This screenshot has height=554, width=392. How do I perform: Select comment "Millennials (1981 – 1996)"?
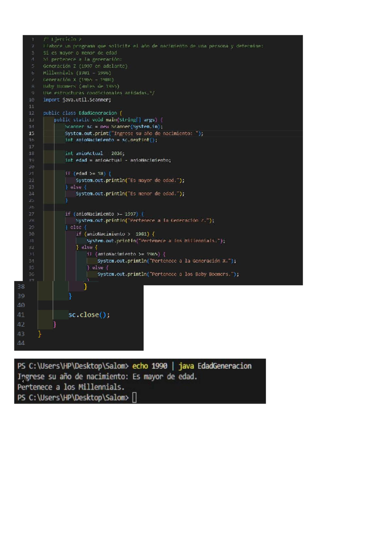(77, 73)
